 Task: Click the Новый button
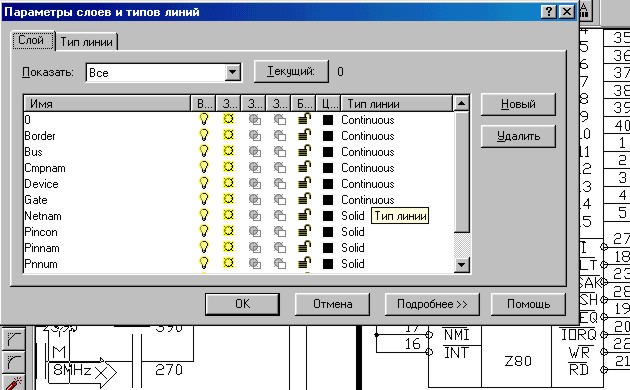coord(518,104)
